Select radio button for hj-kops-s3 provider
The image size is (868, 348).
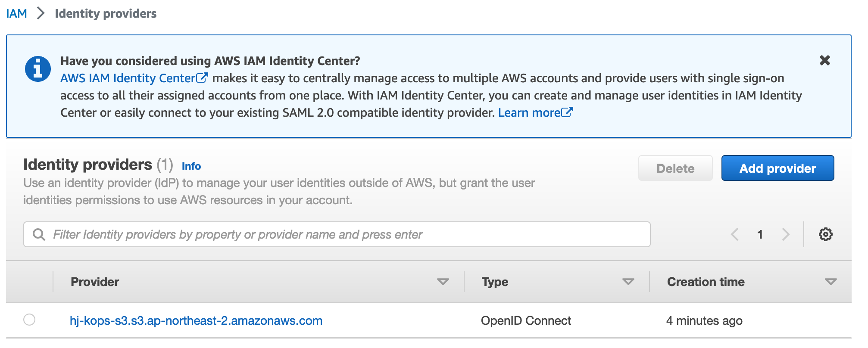[29, 320]
